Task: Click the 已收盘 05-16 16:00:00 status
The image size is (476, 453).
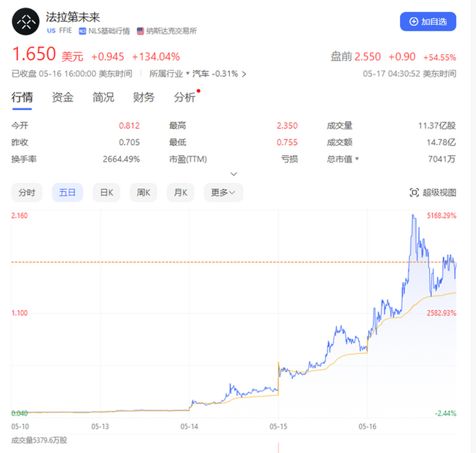Action: point(72,74)
